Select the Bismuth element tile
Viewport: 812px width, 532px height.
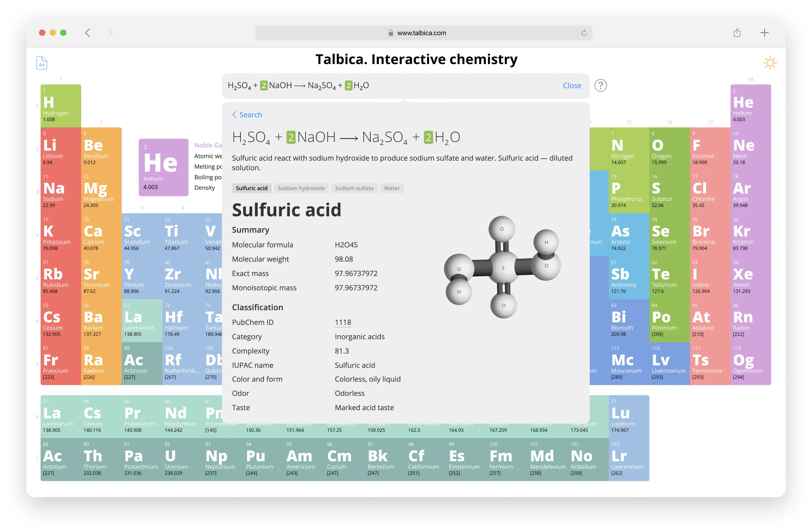629,321
